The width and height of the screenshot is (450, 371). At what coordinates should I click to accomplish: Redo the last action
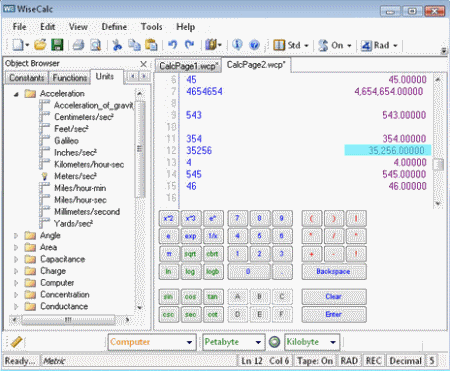[189, 45]
